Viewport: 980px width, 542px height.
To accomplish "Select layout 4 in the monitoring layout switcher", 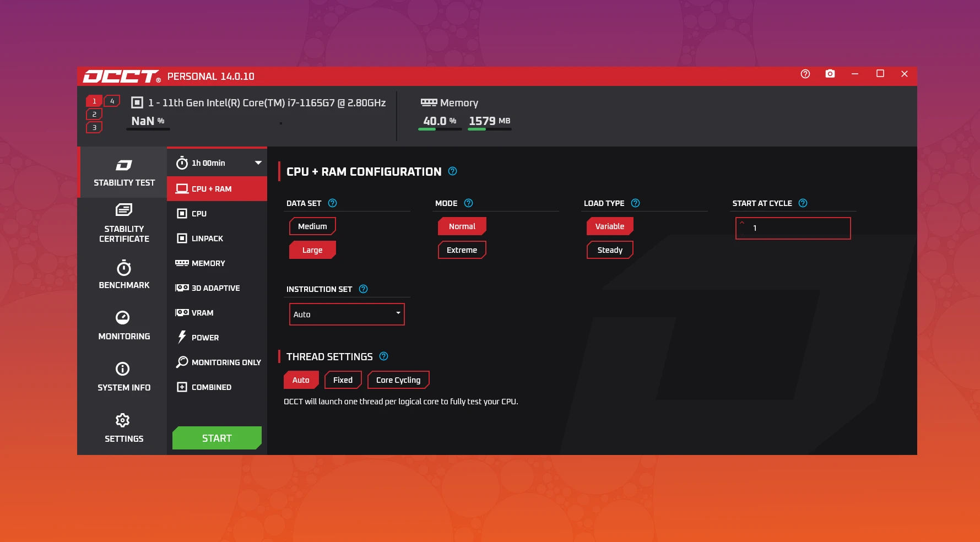I will tap(112, 101).
